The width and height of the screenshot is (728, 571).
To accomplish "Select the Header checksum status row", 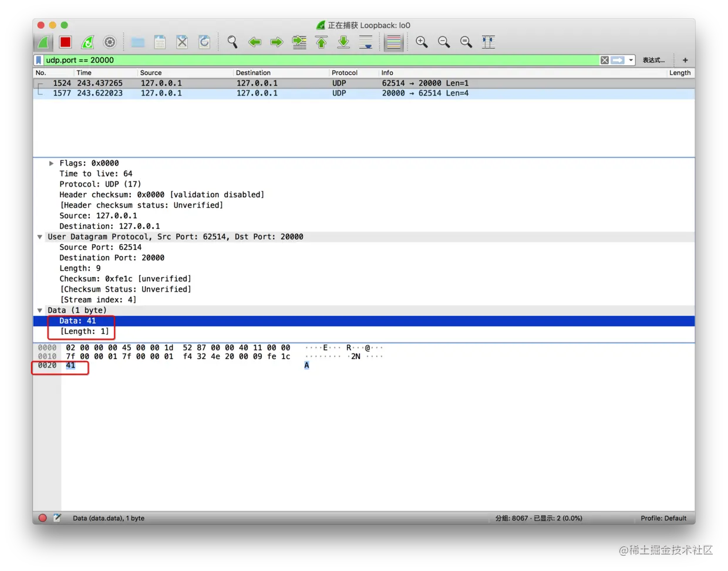I will tap(364, 205).
